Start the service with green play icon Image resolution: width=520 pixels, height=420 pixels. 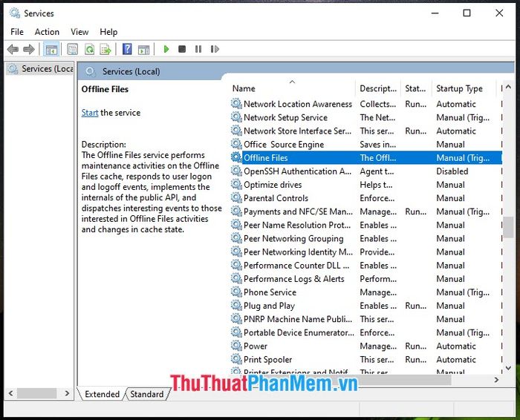coord(166,50)
